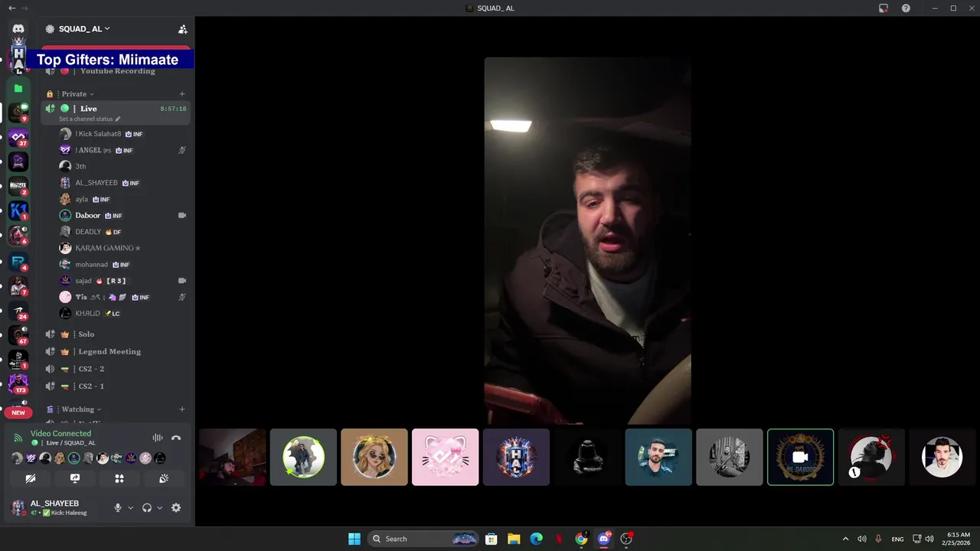Open noise suppression waveform icon
Screen dimensions: 980x551
[157, 438]
